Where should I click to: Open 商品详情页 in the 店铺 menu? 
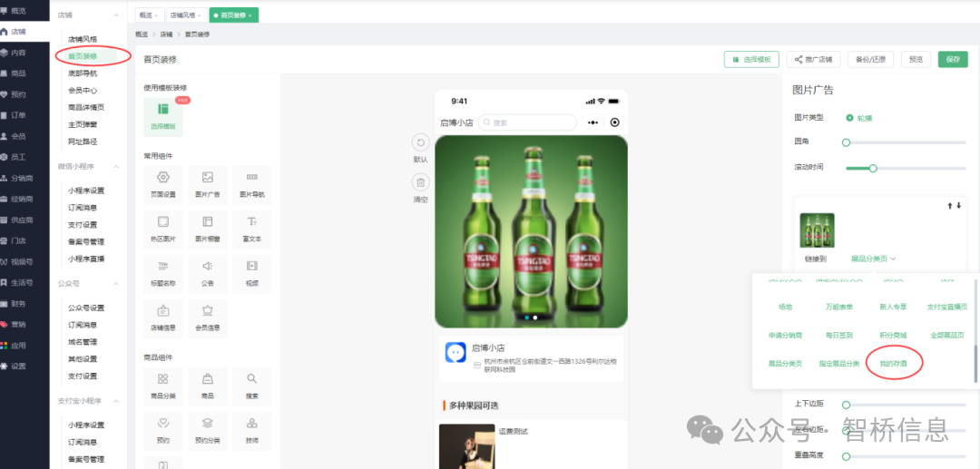click(86, 107)
